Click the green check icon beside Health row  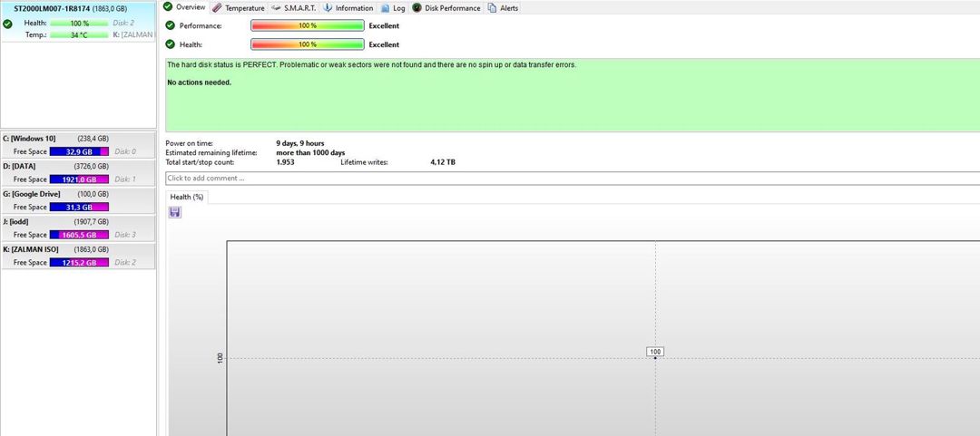pos(170,44)
